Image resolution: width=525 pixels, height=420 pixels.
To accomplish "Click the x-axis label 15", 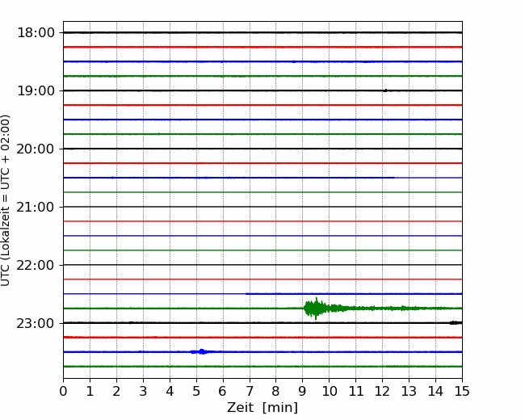I will 462,391.
